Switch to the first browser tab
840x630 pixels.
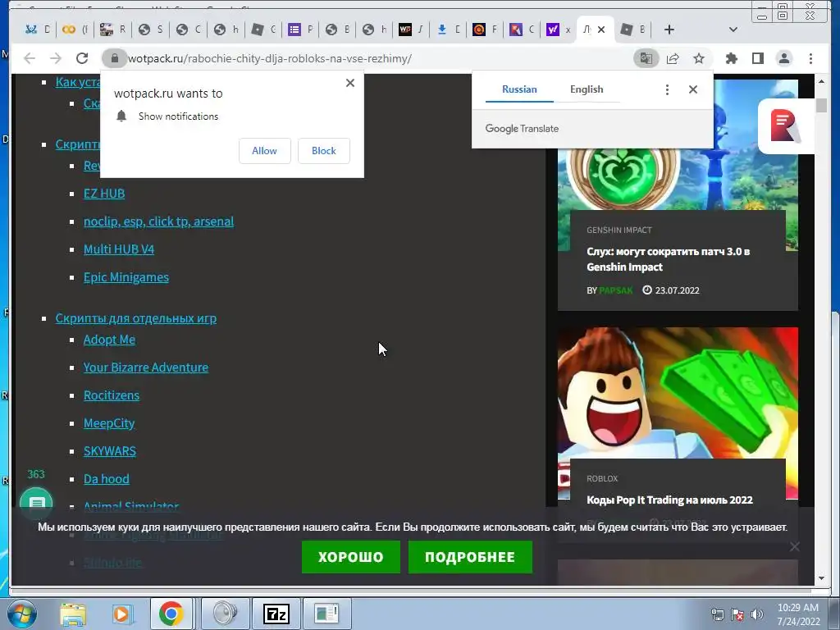tap(38, 30)
